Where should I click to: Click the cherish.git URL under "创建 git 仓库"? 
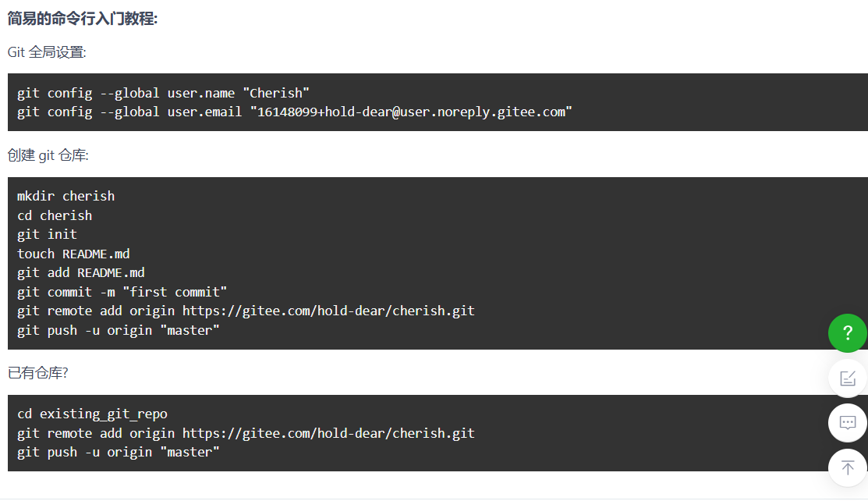pyautogui.click(x=328, y=311)
